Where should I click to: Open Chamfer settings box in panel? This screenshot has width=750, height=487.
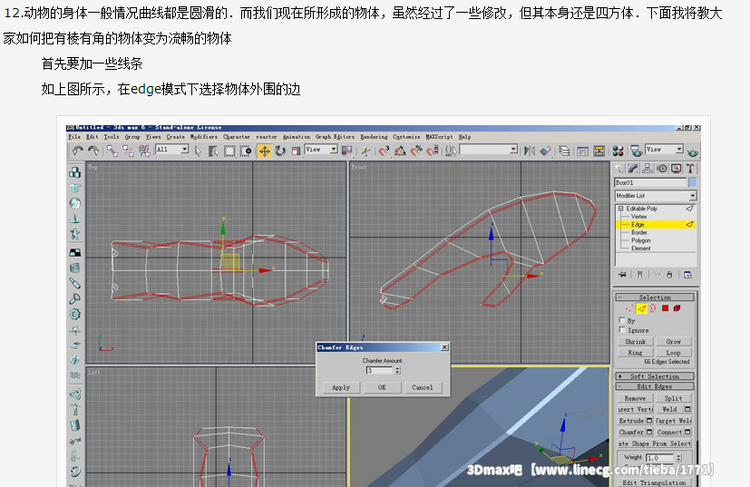click(649, 432)
